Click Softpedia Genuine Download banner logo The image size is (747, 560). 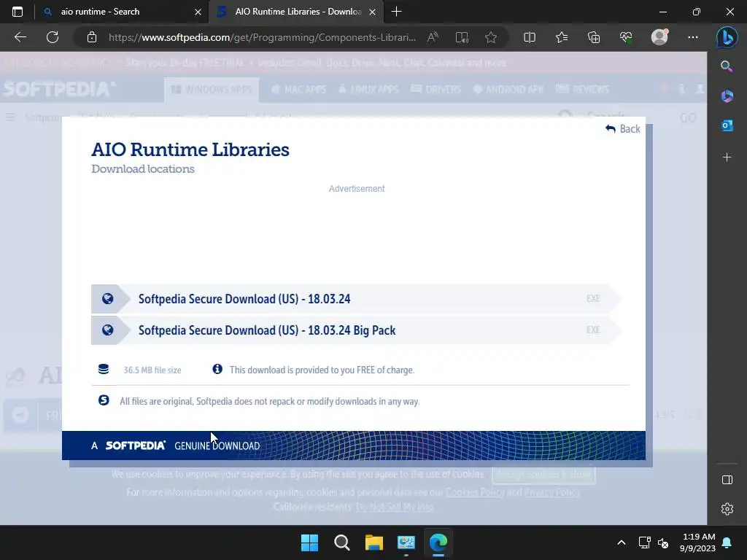135,446
